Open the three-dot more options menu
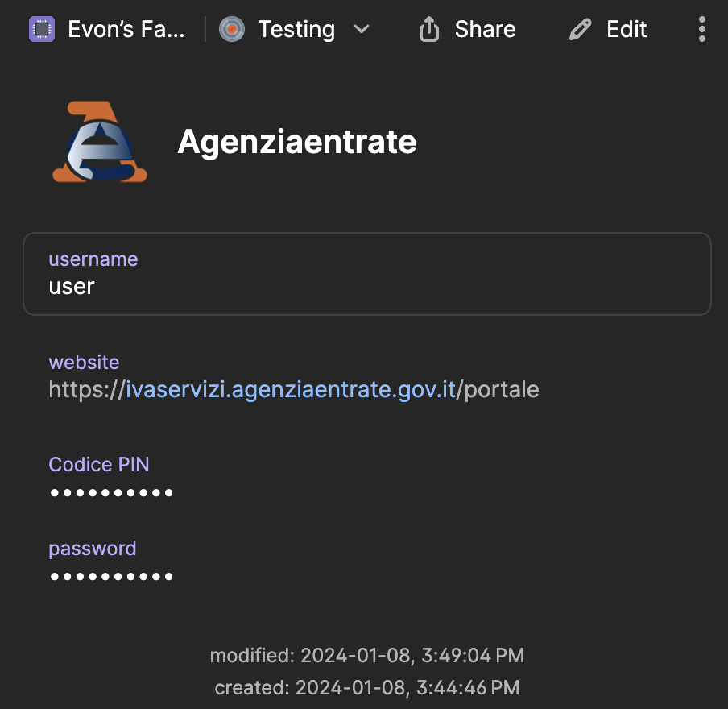728x709 pixels. [x=702, y=30]
